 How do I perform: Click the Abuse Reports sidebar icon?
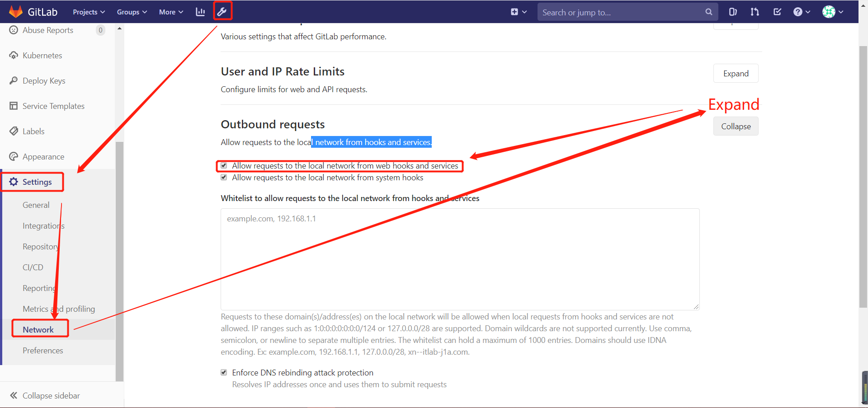(14, 30)
